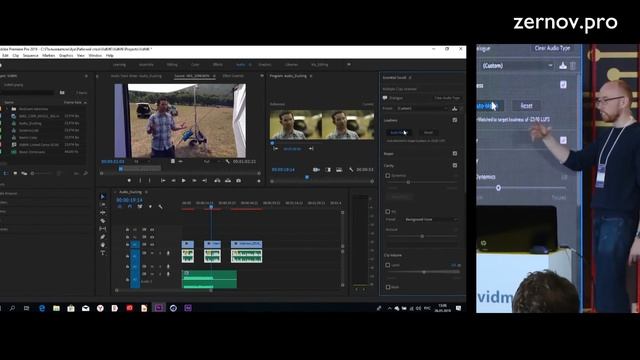Click Reset button in Essential Sound panel
640x360 pixels.
[428, 132]
